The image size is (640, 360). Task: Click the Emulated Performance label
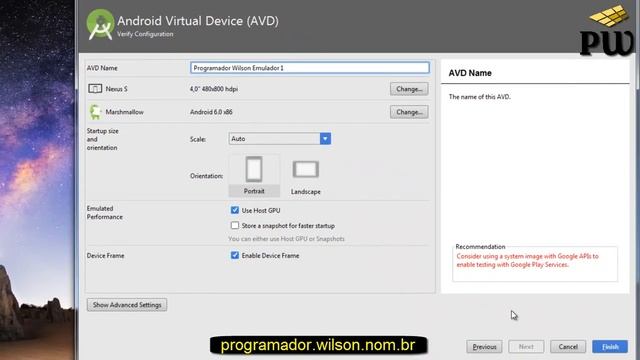click(x=104, y=213)
